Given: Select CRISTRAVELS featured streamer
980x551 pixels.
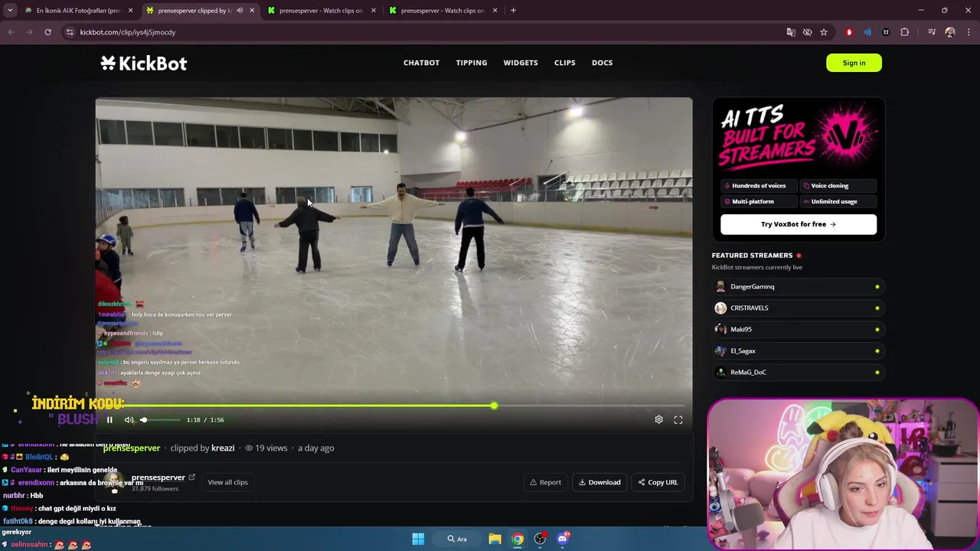Looking at the screenshot, I should pos(799,308).
